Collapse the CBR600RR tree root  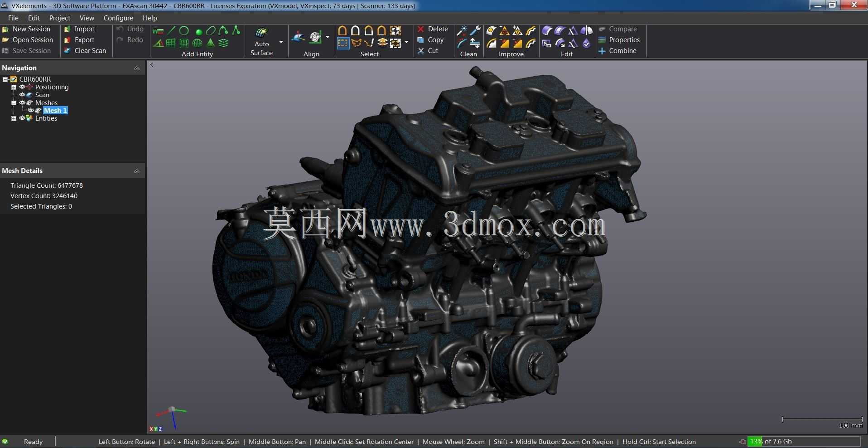tap(5, 79)
